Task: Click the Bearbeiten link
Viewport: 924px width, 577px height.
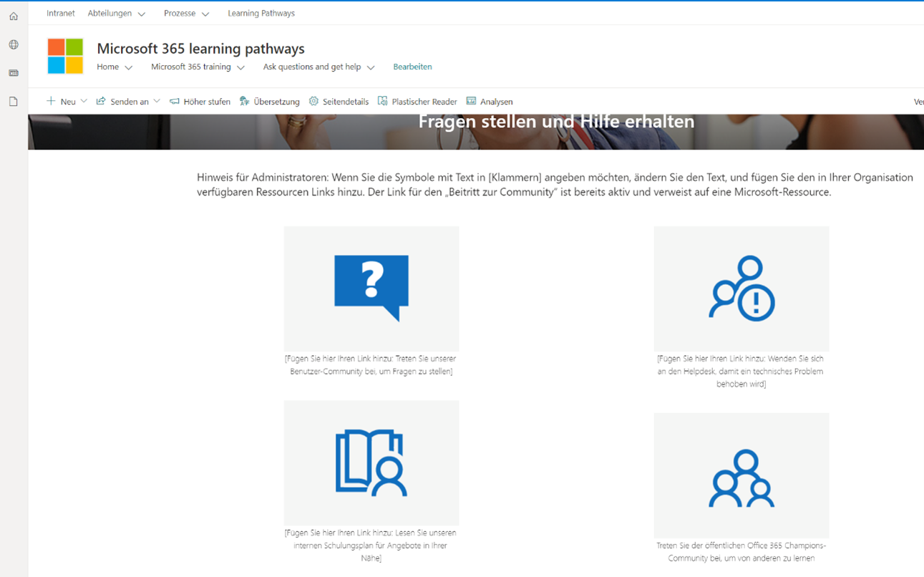Action: pos(412,66)
